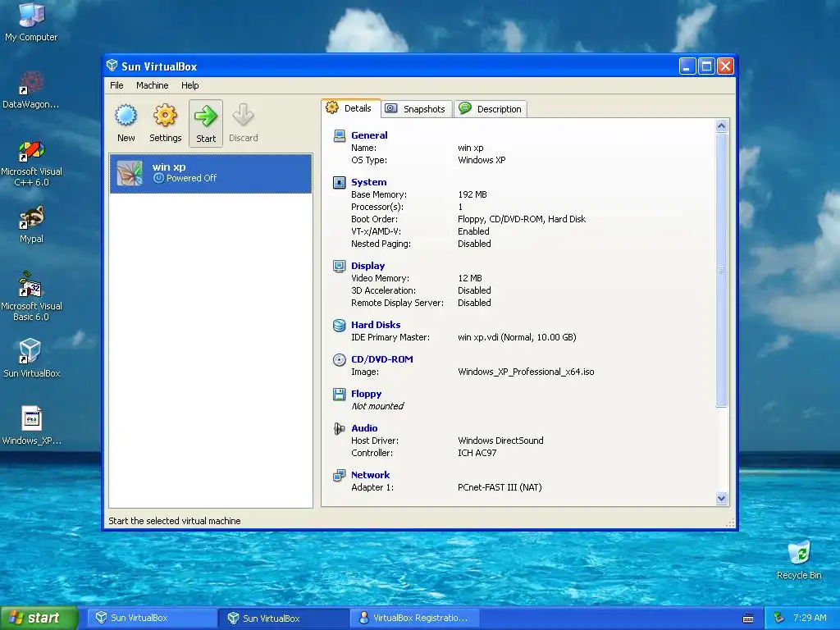Screen dimensions: 840x630
Task: Click the win xp.vdi hard disk value
Action: coord(517,337)
